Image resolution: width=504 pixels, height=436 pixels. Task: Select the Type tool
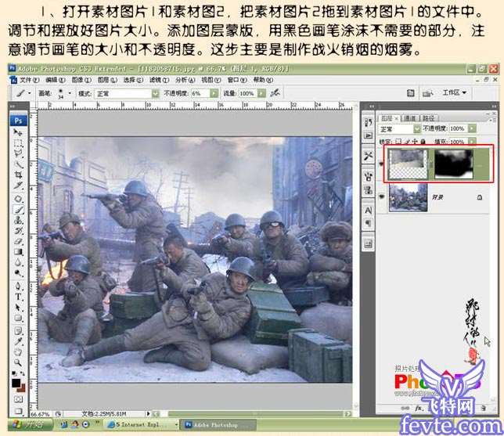[x=18, y=297]
